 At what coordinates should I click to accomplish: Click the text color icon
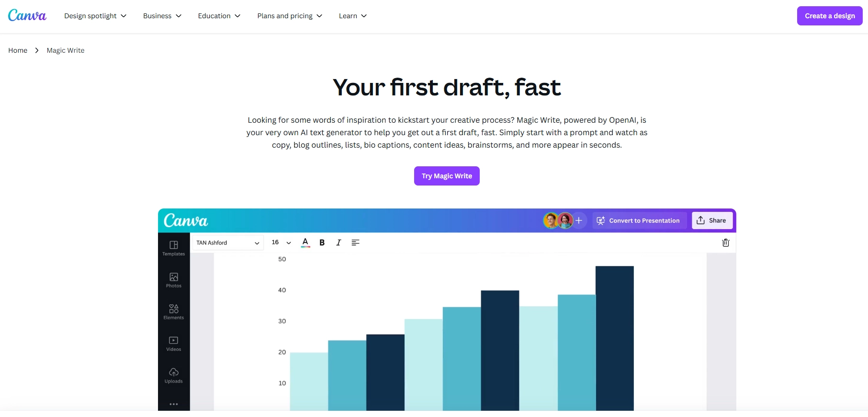coord(305,243)
